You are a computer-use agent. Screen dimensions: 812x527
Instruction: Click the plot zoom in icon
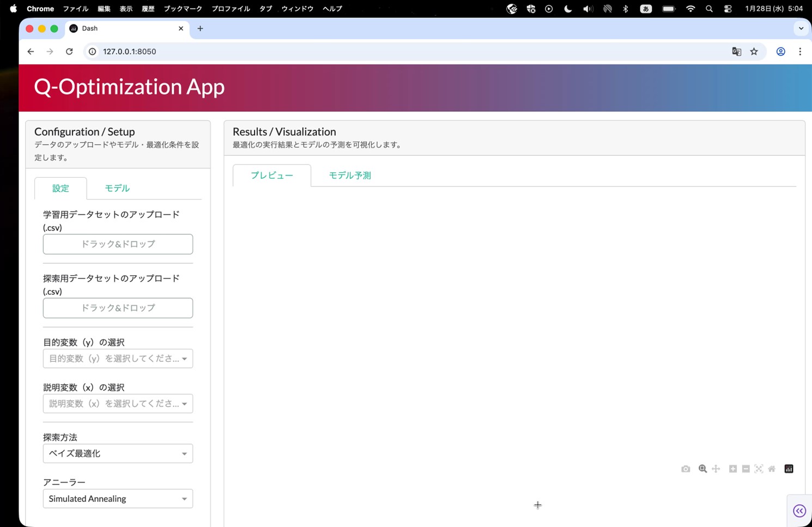click(x=733, y=469)
